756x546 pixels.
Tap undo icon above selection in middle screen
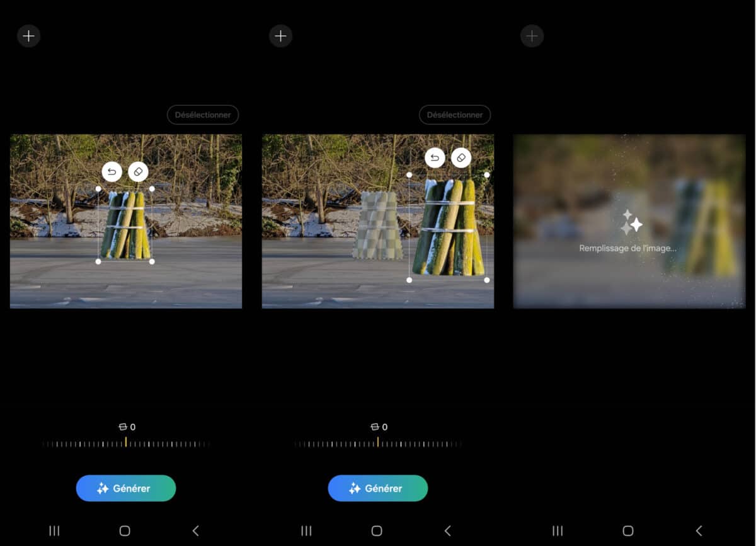(434, 157)
